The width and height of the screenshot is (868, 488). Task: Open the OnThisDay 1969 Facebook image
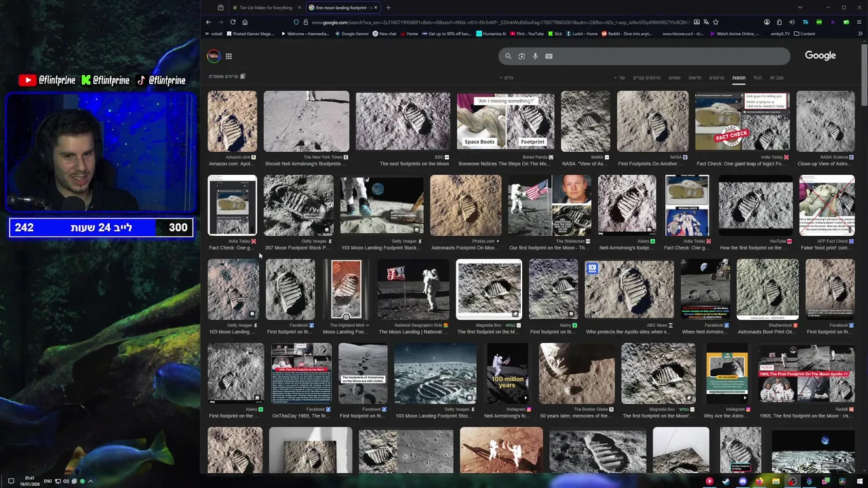pos(301,373)
